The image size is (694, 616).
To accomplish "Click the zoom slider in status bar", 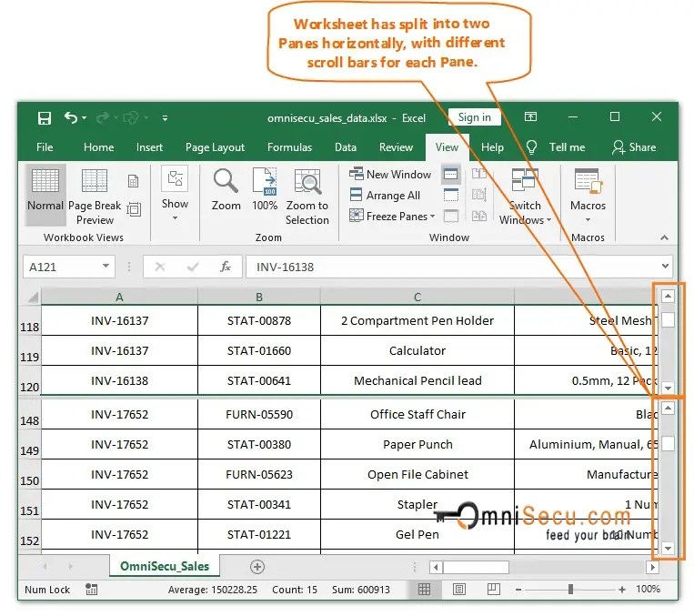I will 569,590.
